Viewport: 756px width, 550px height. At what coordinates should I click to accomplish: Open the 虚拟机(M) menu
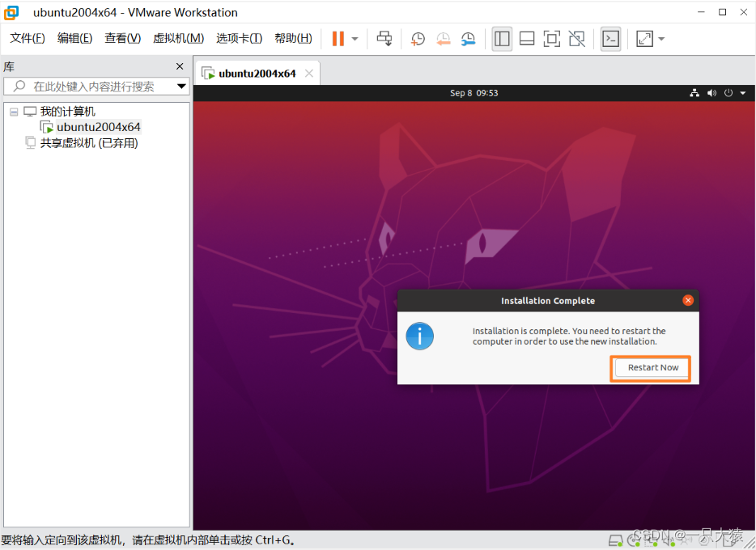(x=178, y=38)
